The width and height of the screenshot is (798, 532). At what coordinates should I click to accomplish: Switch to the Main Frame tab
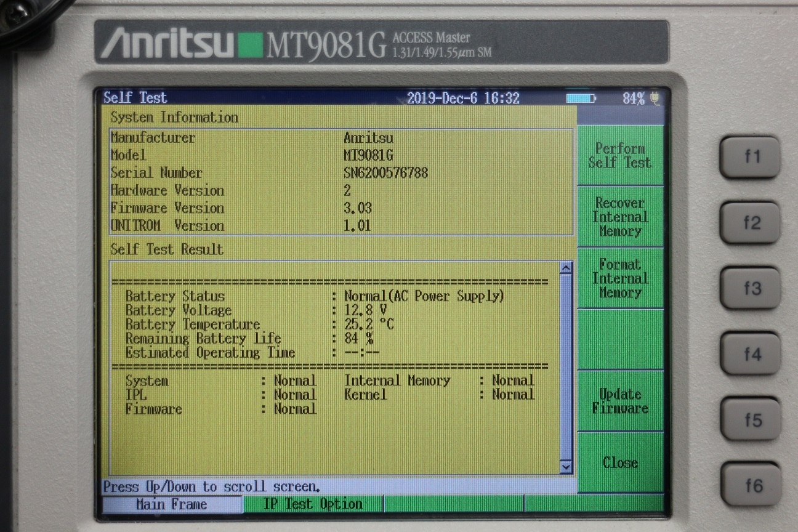[172, 504]
